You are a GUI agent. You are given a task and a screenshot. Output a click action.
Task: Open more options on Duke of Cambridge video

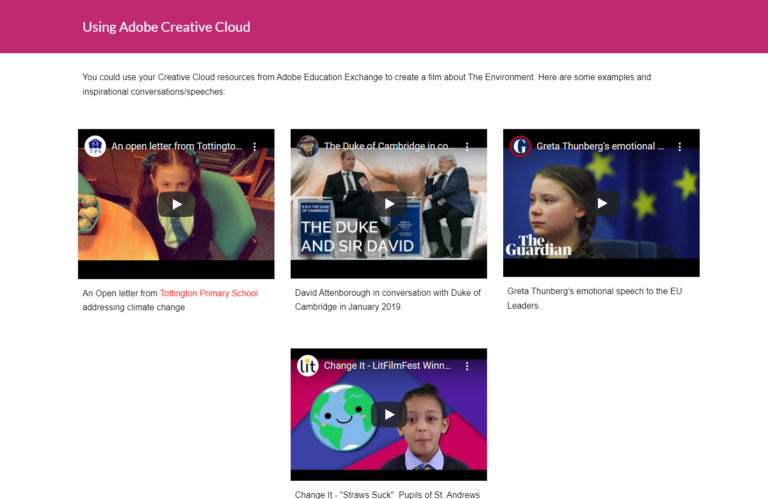pos(467,146)
